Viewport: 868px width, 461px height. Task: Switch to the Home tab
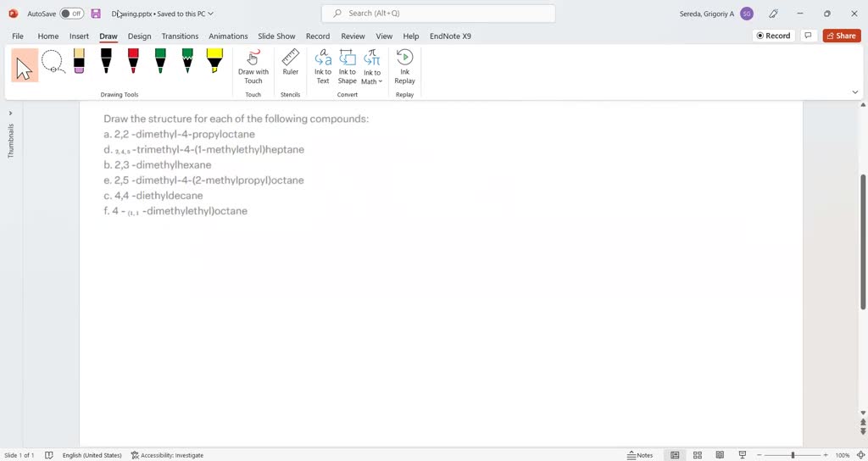pos(48,36)
